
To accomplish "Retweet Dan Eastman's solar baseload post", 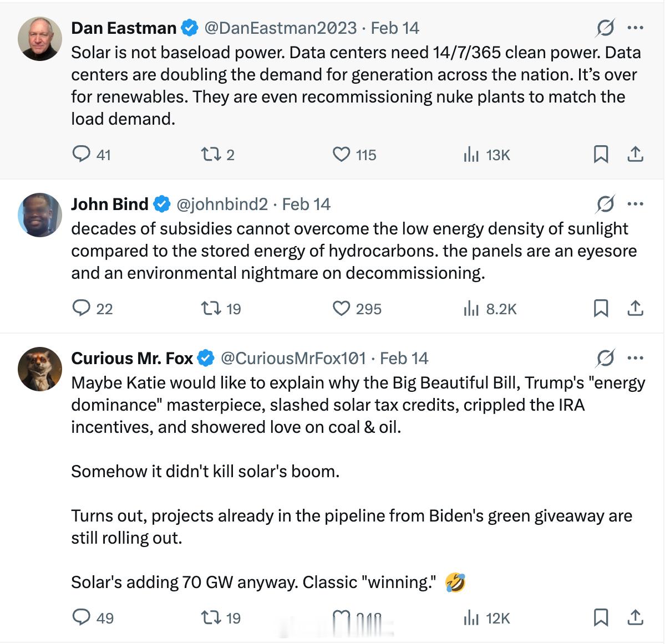I will (211, 154).
